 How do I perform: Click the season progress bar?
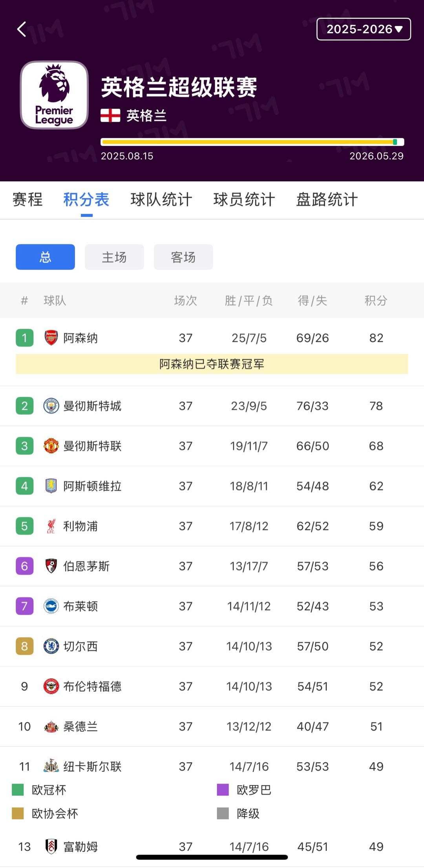(252, 142)
